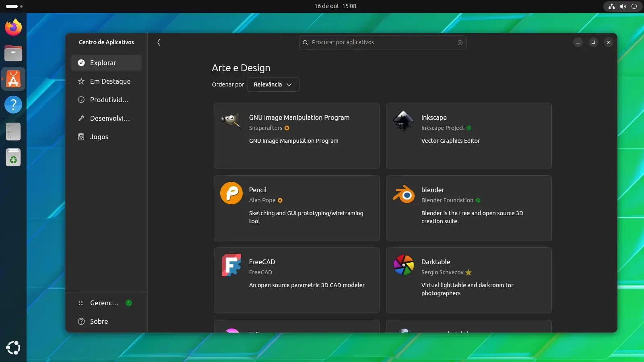This screenshot has width=644, height=362.
Task: Click the question icon beside Sobre
Action: (81, 321)
